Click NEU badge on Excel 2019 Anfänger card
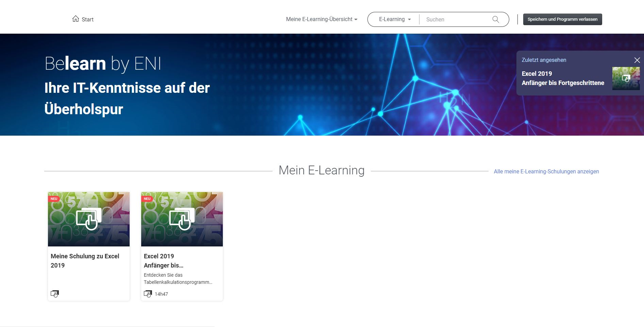 point(147,199)
